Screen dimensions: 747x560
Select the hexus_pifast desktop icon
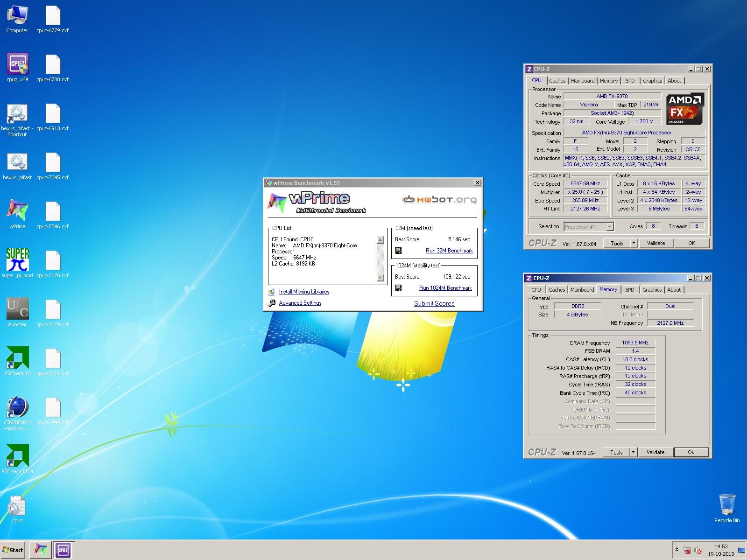point(17,166)
